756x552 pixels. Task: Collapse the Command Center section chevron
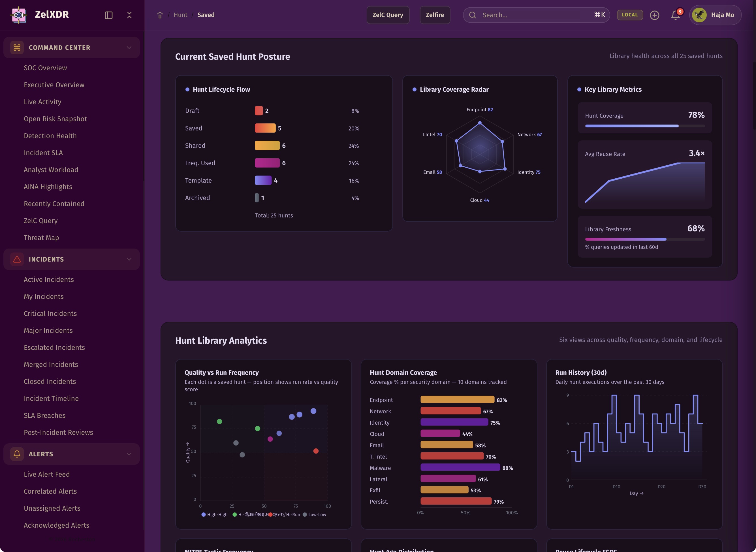tap(129, 48)
